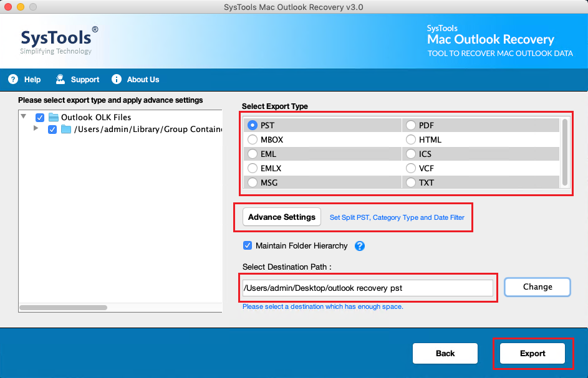Click the yellow minimize window button
The image size is (588, 378).
[x=21, y=7]
